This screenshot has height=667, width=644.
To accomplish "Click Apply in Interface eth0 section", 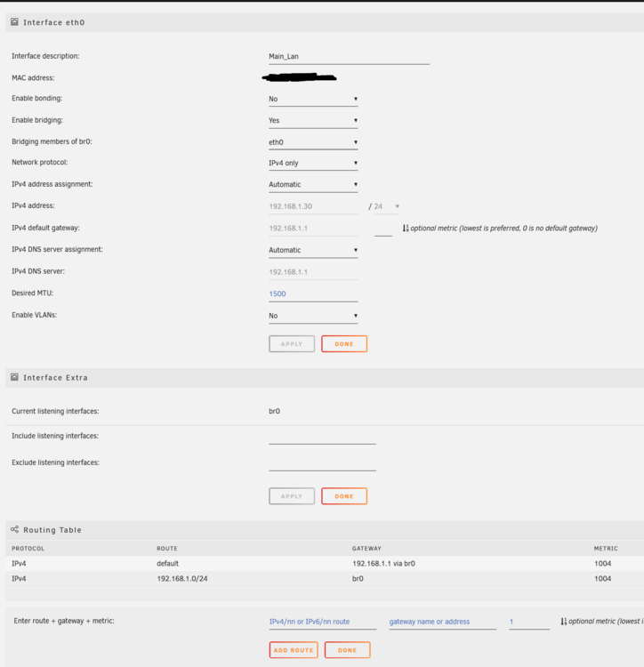I will 292,343.
